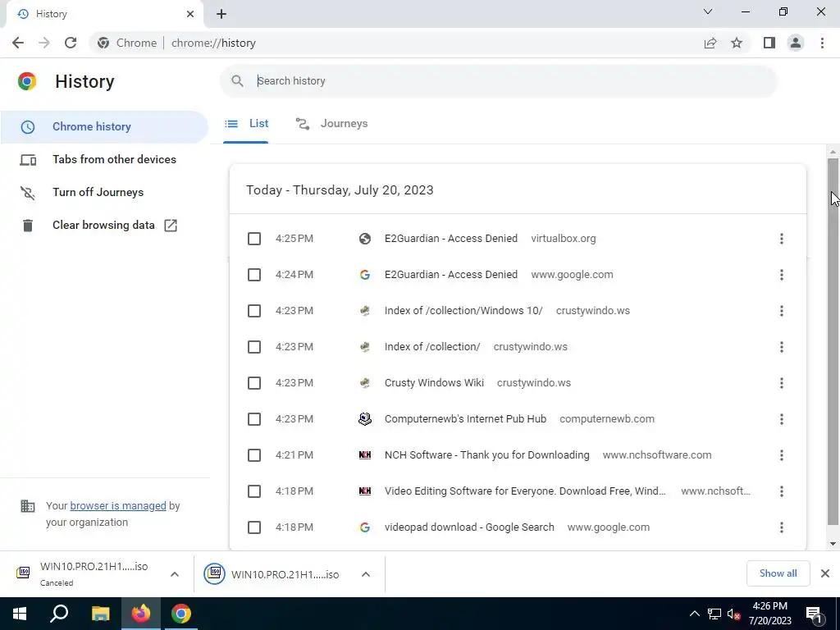Open Chrome's three-dot main menu
The height and width of the screenshot is (630, 840).
(x=822, y=43)
